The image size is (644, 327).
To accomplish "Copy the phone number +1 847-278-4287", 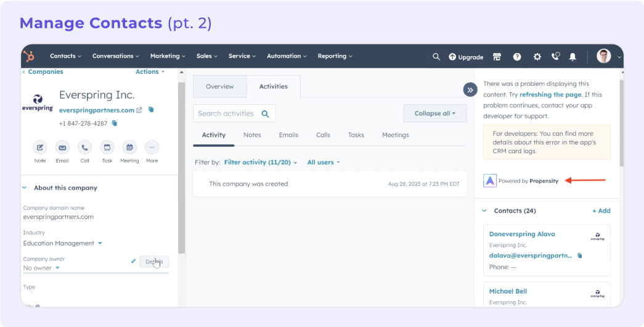I will pyautogui.click(x=115, y=123).
